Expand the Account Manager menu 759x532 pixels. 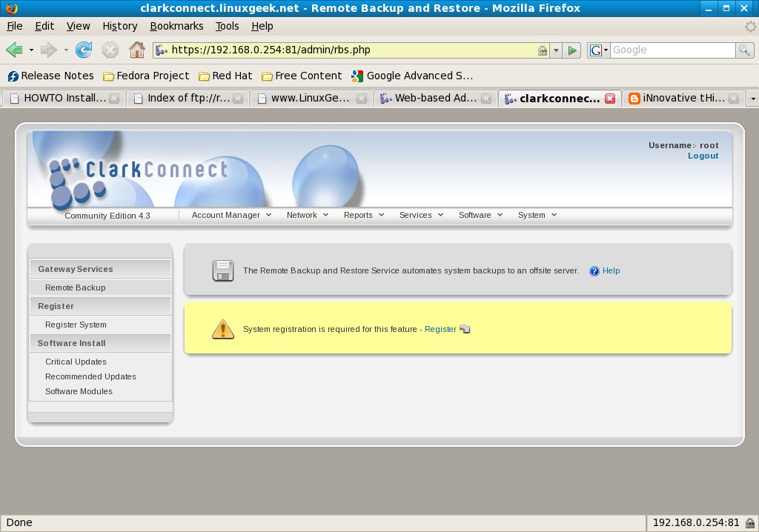tap(231, 215)
